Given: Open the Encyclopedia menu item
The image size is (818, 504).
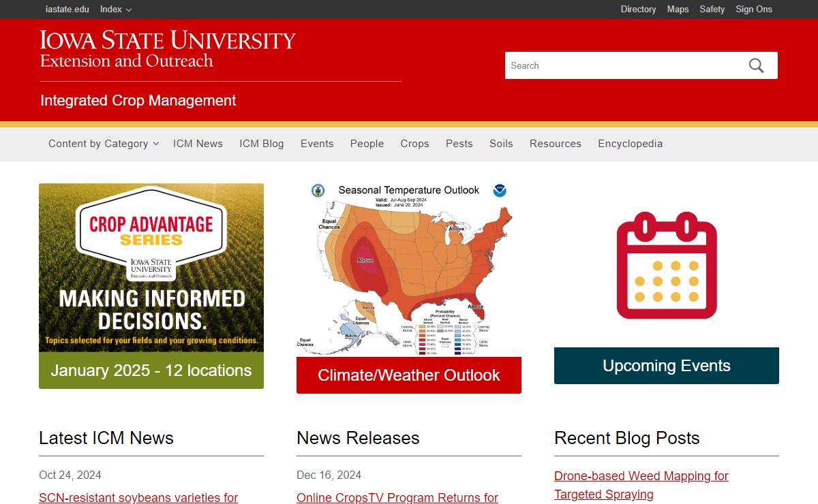Looking at the screenshot, I should (x=631, y=144).
